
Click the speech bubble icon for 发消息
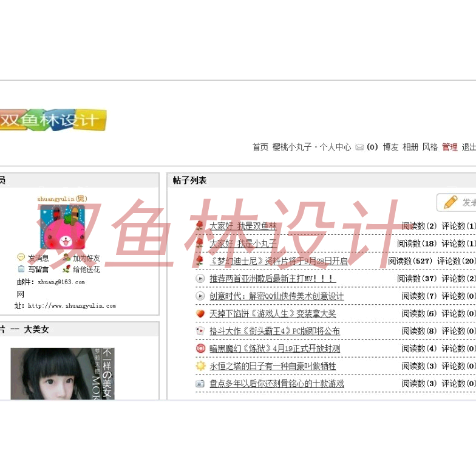pos(21,257)
